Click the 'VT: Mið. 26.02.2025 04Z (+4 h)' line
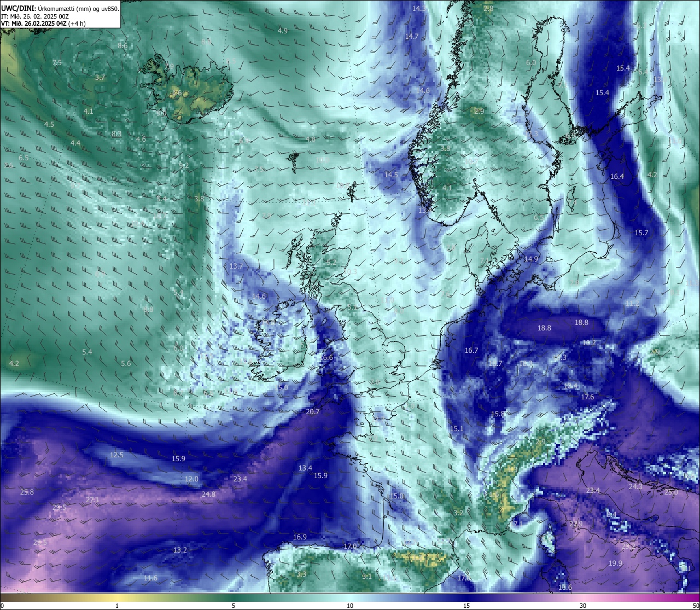Screen dimensions: 700x610 (43, 24)
